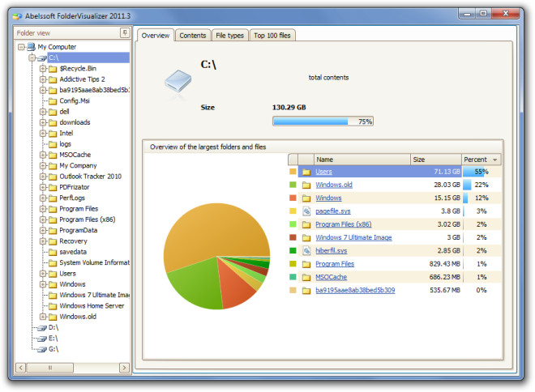The width and height of the screenshot is (535, 392).
Task: Click the folder icon of Windows 7 Ultimate Image list row
Action: click(x=306, y=238)
